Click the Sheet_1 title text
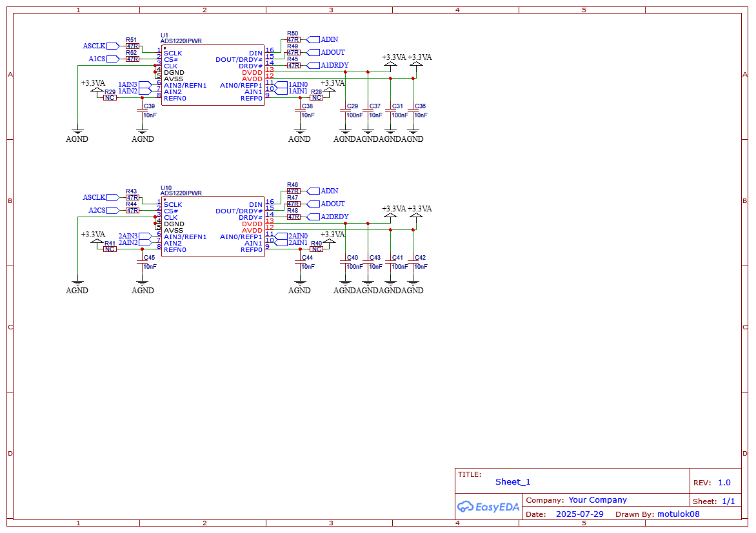The image size is (756, 533). pyautogui.click(x=513, y=482)
